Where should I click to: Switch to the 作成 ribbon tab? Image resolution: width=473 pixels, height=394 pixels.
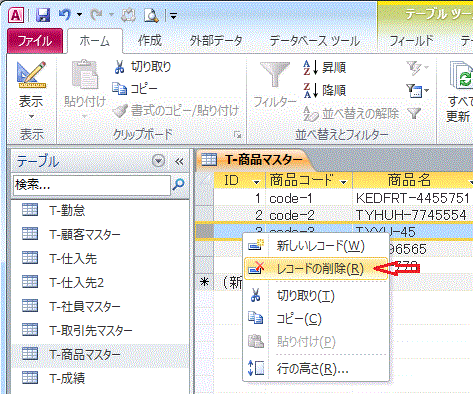(x=150, y=41)
